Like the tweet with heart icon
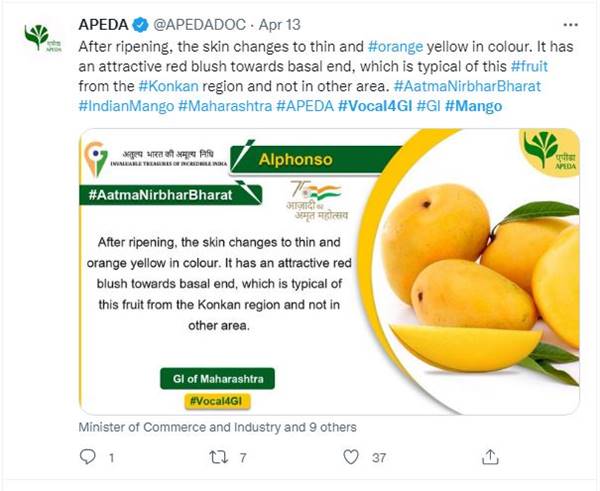Image resolution: width=600 pixels, height=491 pixels. point(350,457)
